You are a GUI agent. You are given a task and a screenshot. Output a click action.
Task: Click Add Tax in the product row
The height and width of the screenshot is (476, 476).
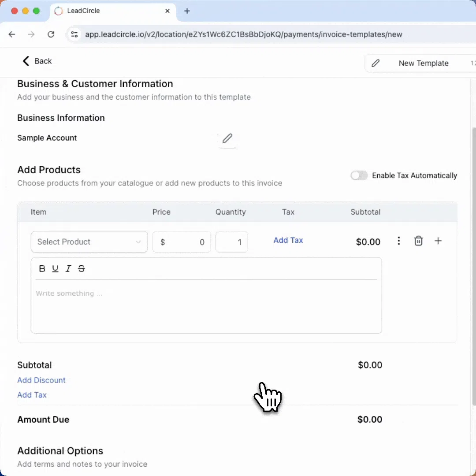(288, 241)
